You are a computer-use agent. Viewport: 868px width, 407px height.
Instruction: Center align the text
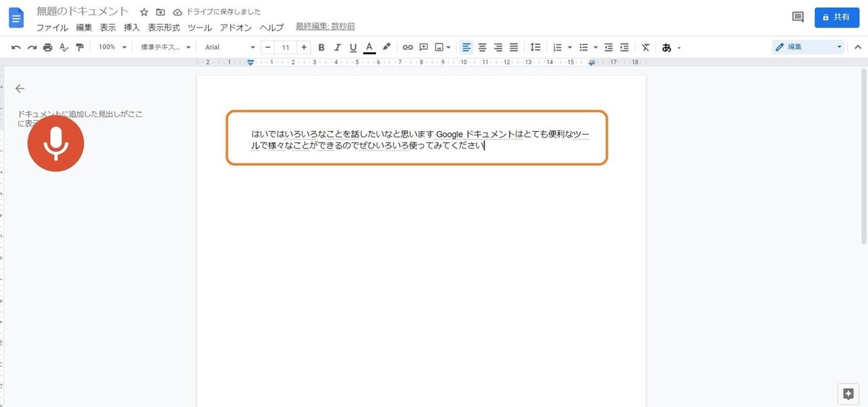(x=482, y=47)
